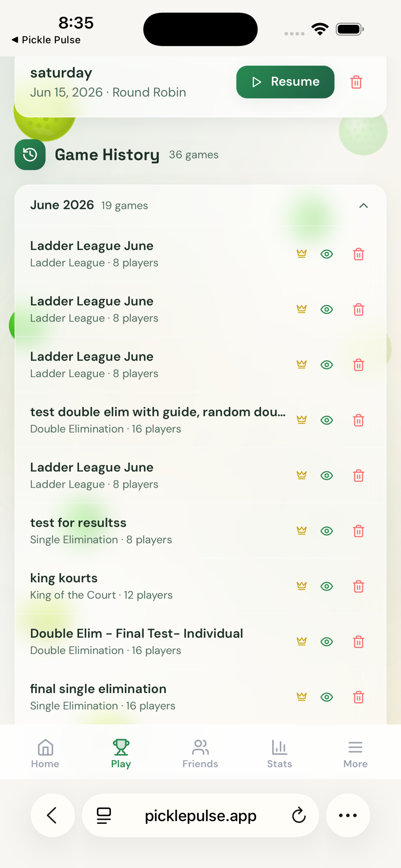Image resolution: width=401 pixels, height=868 pixels.
Task: Collapse the June 2026 games section
Action: 364,206
